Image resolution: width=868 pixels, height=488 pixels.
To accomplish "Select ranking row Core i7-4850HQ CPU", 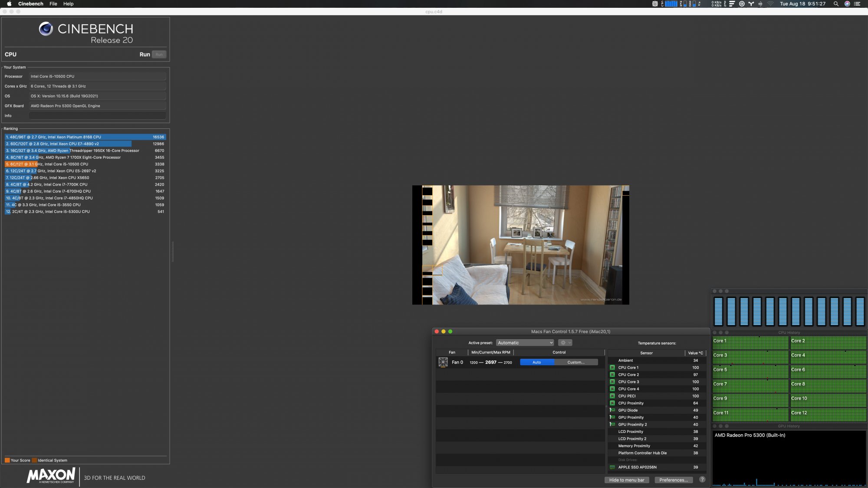I will coord(85,198).
